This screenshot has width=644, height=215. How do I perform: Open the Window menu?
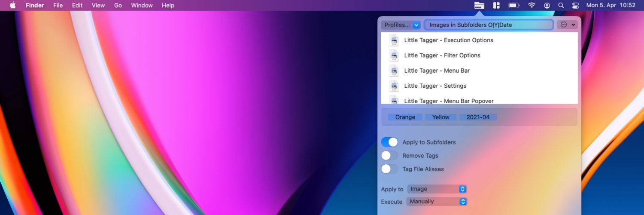click(x=142, y=5)
